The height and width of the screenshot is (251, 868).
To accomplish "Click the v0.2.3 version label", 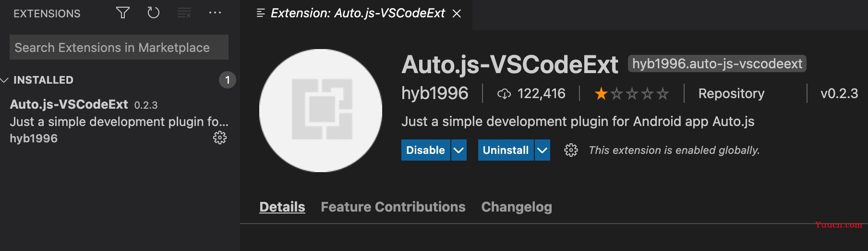I will click(839, 93).
